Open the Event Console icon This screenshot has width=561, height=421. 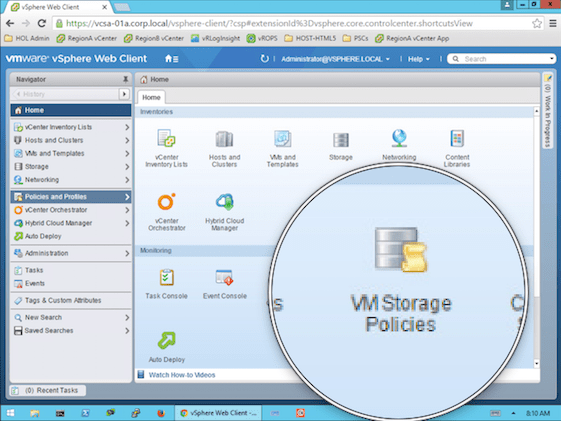224,278
